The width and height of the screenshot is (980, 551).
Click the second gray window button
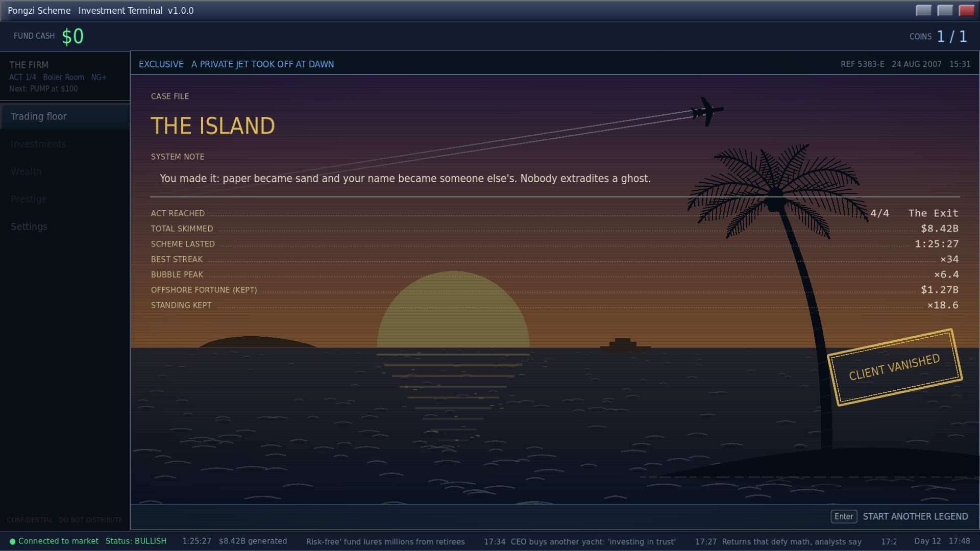945,10
